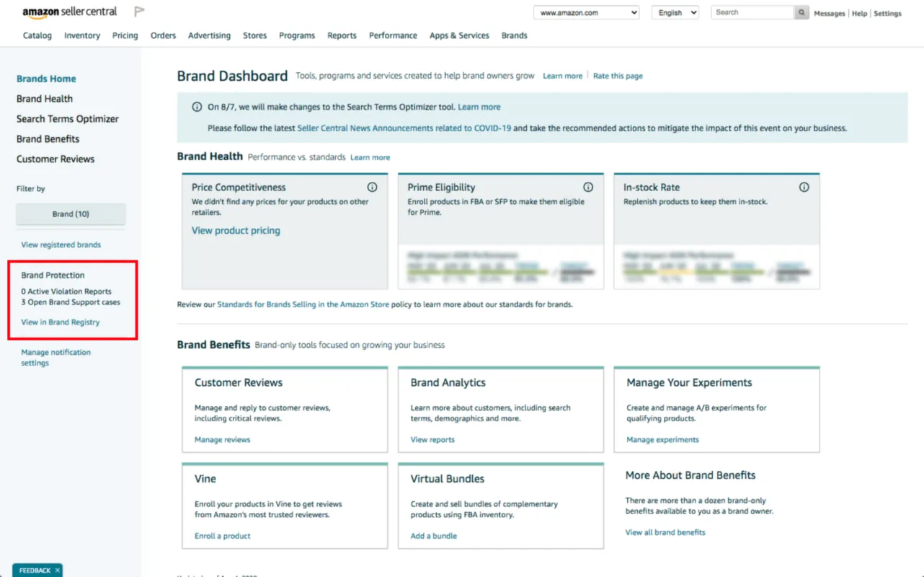Open Standards for Brands Selling policy link

tap(303, 304)
